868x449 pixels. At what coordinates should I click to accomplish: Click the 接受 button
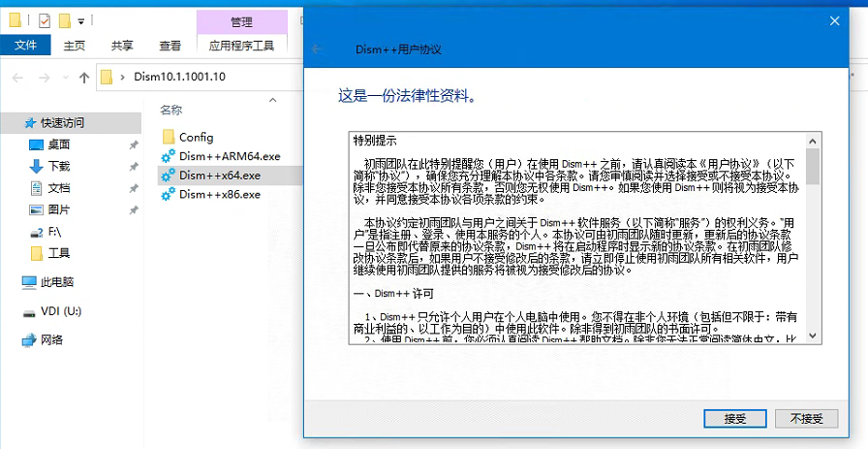(x=735, y=418)
